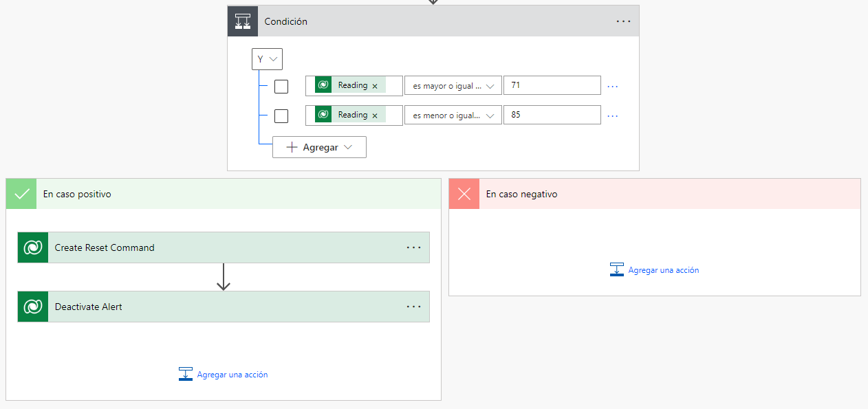
Task: Open the Condición card ellipsis menu
Action: click(x=623, y=21)
